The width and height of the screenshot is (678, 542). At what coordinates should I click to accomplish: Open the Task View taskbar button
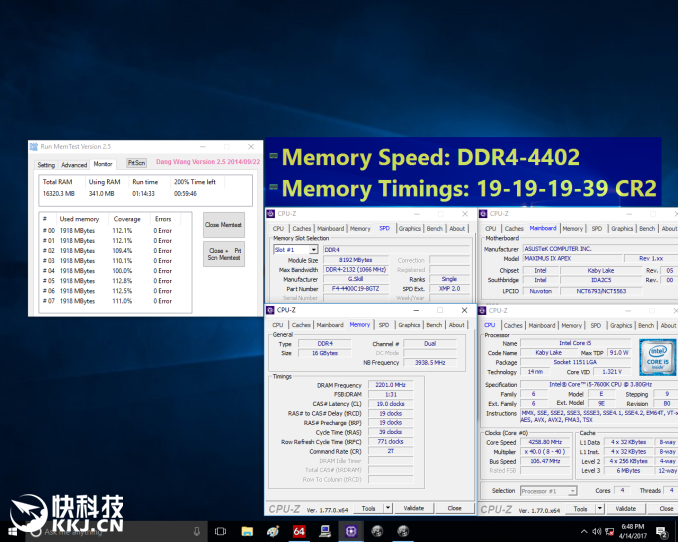click(x=221, y=531)
